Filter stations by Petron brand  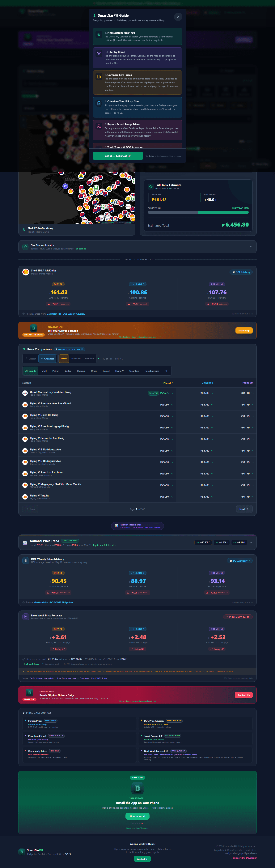56,371
